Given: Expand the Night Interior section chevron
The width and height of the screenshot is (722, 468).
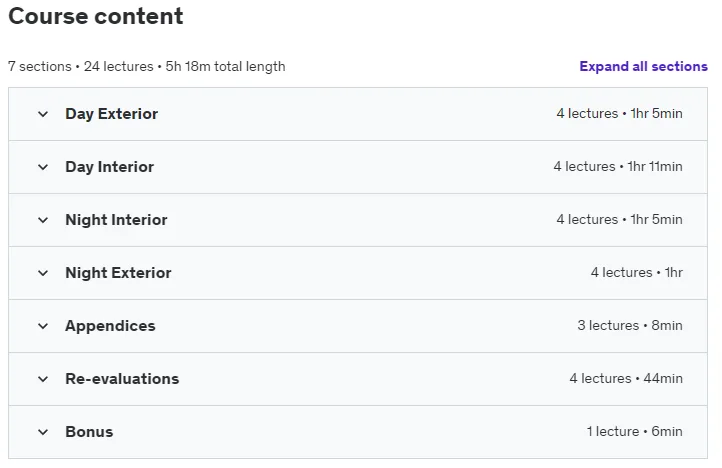Looking at the screenshot, I should pyautogui.click(x=43, y=220).
